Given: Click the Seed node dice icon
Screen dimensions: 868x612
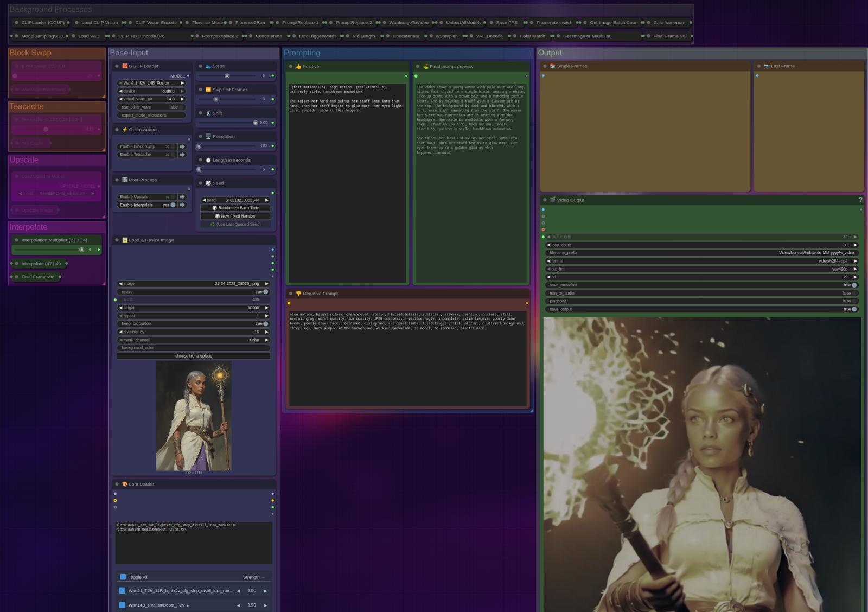Looking at the screenshot, I should point(208,183).
